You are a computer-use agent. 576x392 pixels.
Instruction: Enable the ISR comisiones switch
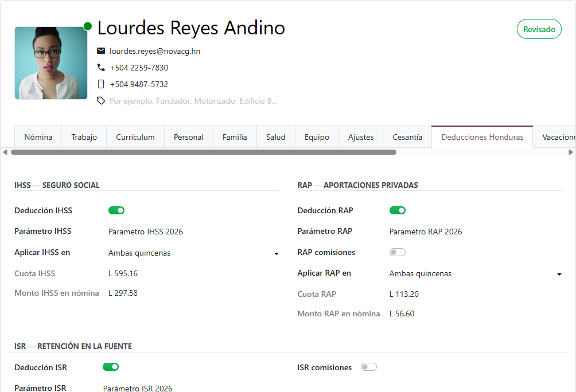coord(369,367)
